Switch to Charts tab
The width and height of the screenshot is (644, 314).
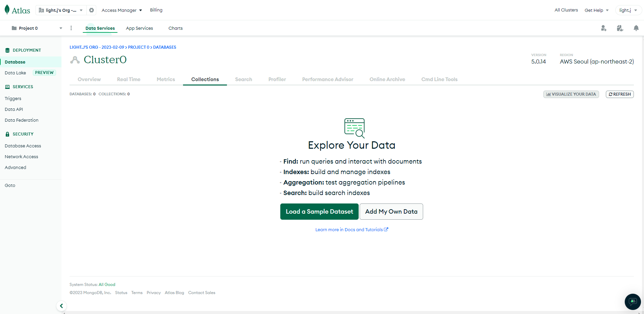[176, 28]
